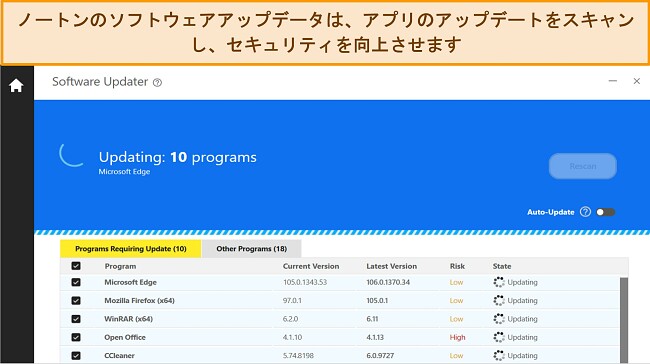The image size is (650, 364).
Task: Click latest version 6.0.9727
Action: (380, 355)
